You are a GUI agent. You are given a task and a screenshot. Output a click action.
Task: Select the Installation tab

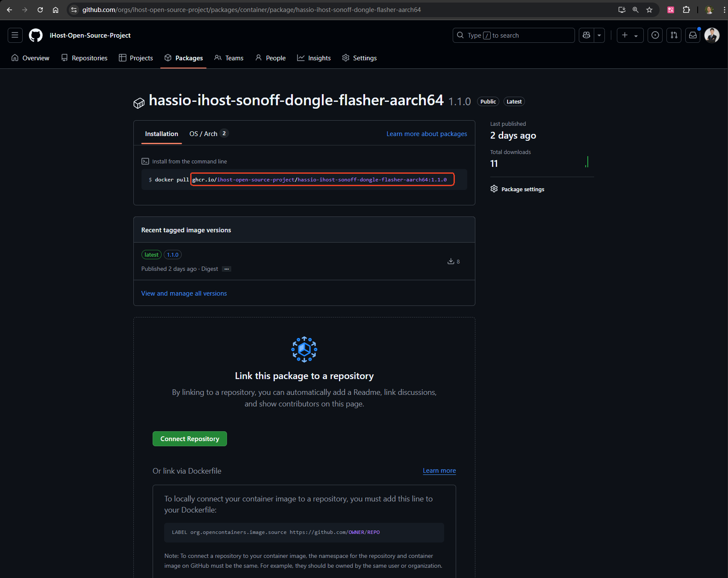coord(162,134)
